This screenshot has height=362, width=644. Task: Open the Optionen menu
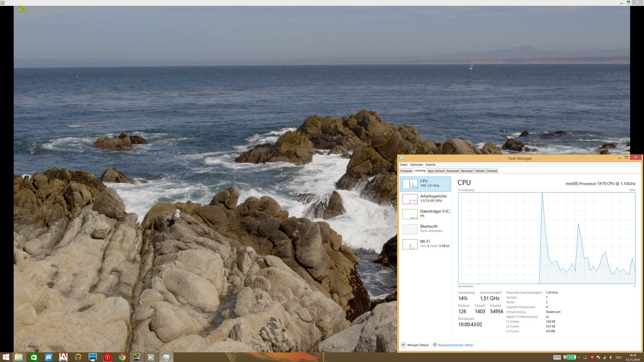pos(416,165)
